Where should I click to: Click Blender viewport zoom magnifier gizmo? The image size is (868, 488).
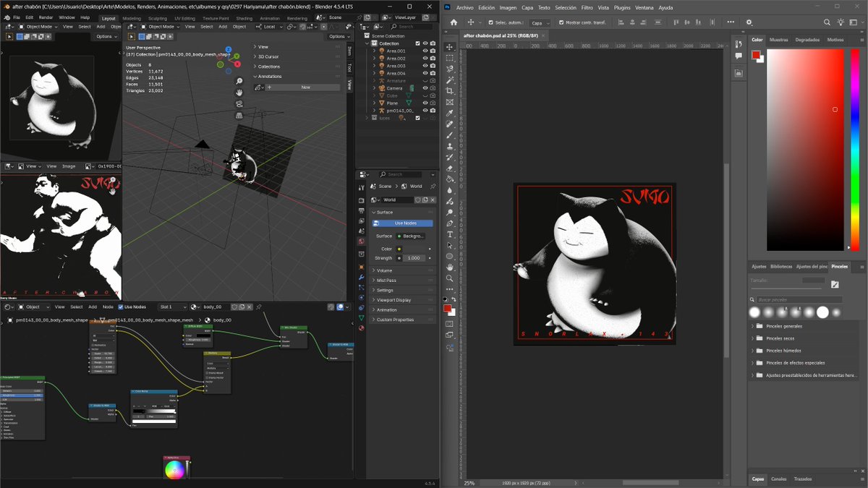pyautogui.click(x=239, y=82)
